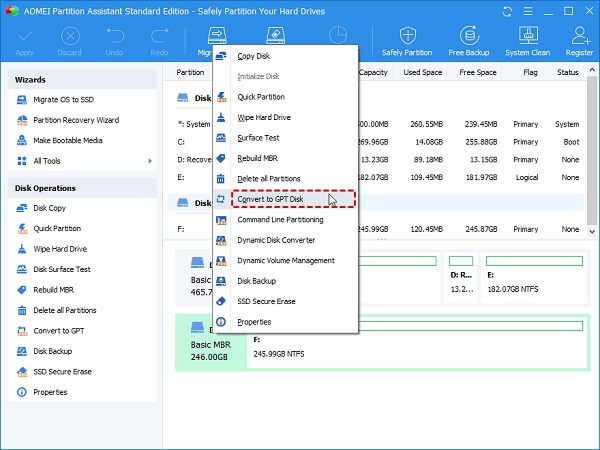Launch System Clean from the toolbar
Viewport: 600px width, 450px height.
coord(528,42)
